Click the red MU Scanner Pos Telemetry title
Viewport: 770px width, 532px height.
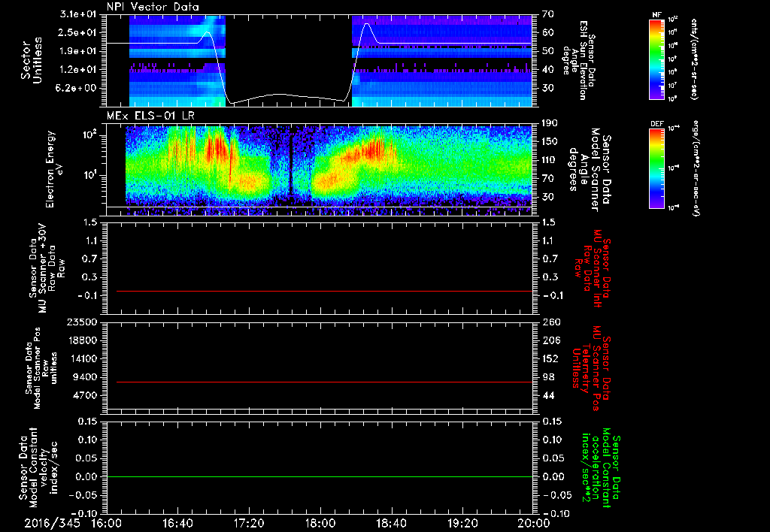591,368
